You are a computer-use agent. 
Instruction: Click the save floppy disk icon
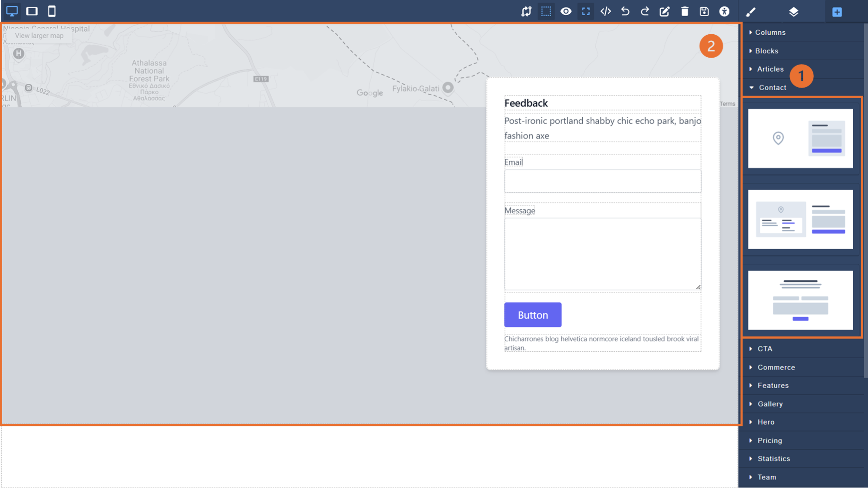pyautogui.click(x=704, y=11)
